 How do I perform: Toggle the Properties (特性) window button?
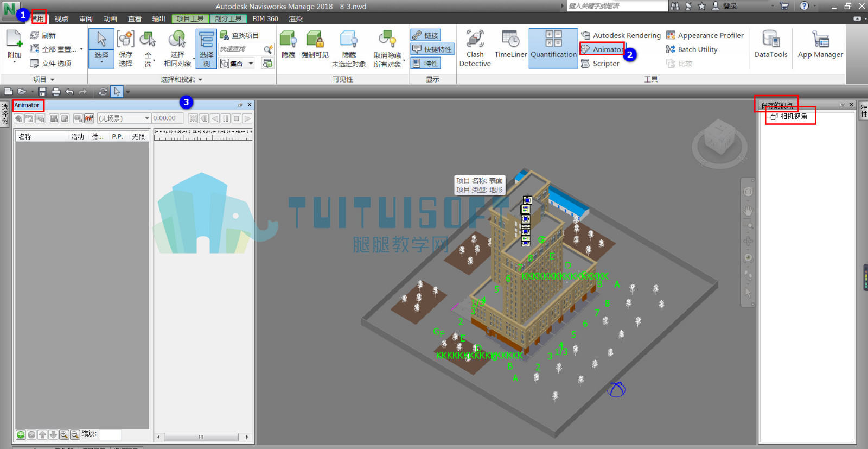click(x=425, y=64)
